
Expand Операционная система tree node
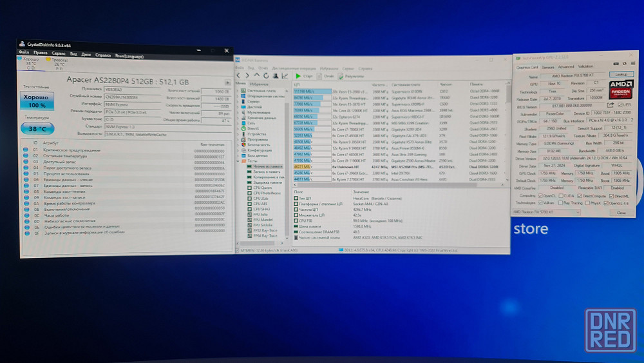tap(238, 96)
